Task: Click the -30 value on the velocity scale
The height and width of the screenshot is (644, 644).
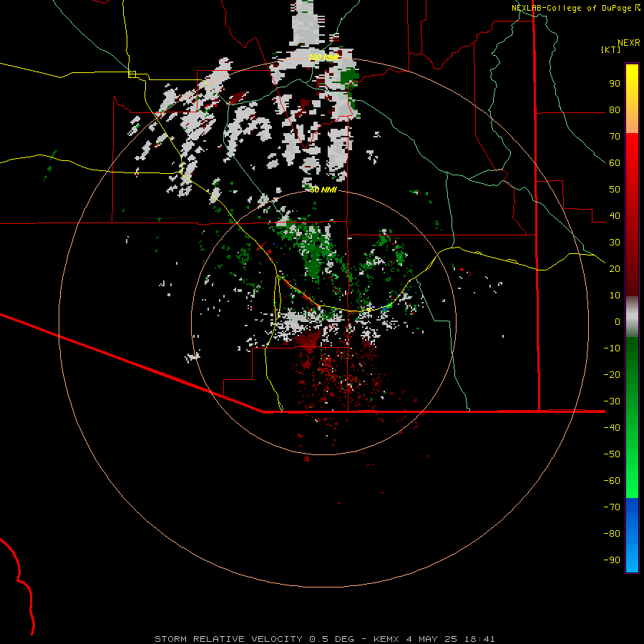Action: [612, 401]
